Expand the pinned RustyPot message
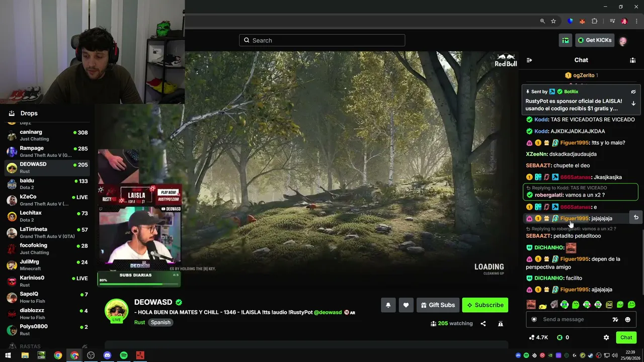The image size is (644, 362). point(633,104)
